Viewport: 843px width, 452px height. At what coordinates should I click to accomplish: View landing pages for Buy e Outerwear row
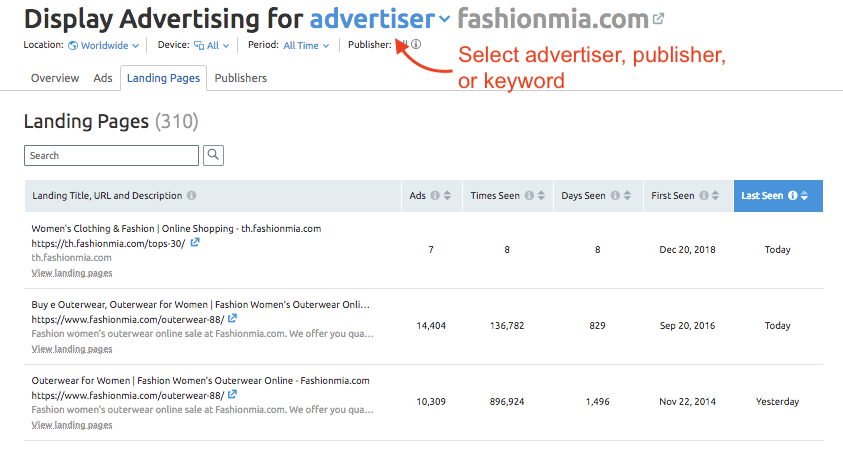pyautogui.click(x=72, y=349)
